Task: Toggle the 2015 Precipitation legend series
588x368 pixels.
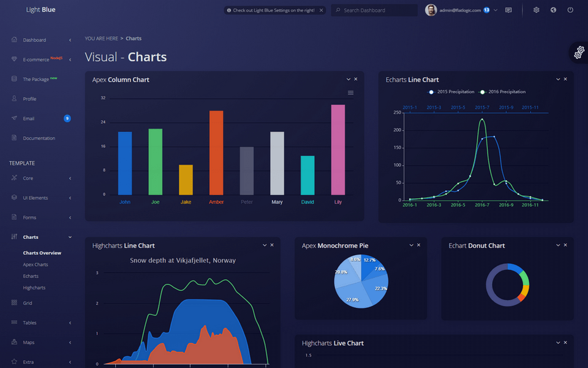Action: coord(451,92)
